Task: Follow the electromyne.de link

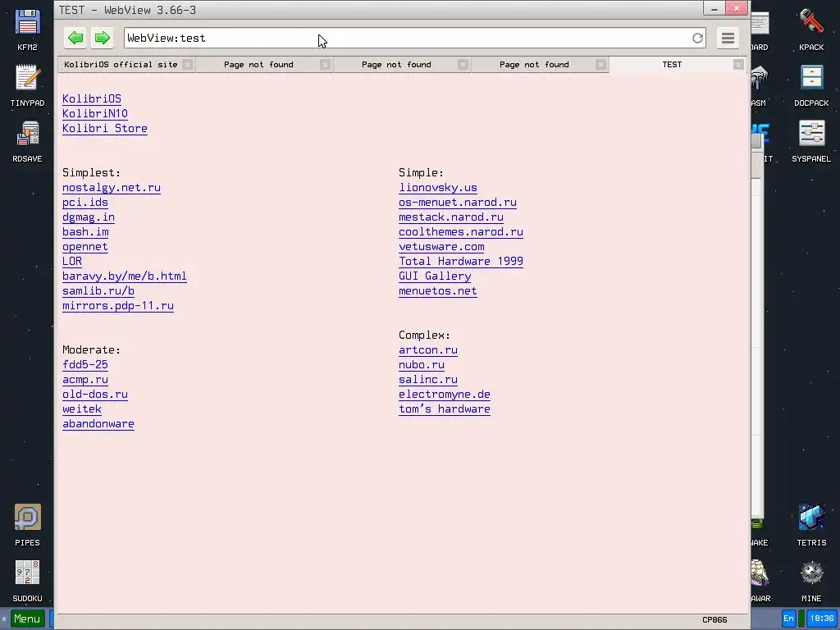Action: (444, 395)
